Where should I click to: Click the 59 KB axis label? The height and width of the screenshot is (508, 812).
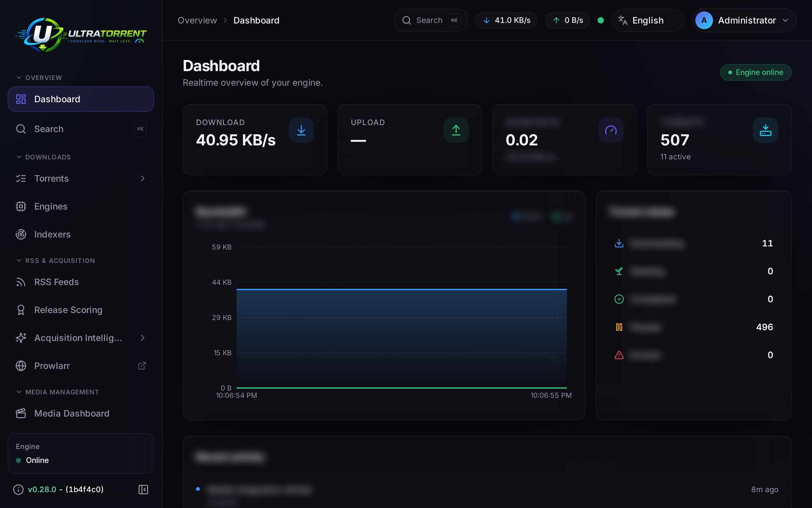click(x=221, y=247)
